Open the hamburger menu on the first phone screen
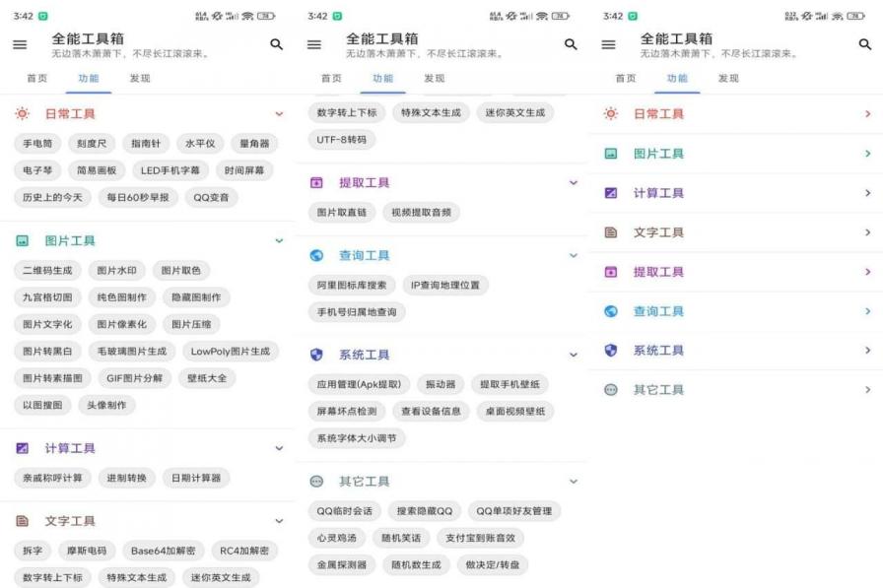The width and height of the screenshot is (883, 588). [x=20, y=44]
